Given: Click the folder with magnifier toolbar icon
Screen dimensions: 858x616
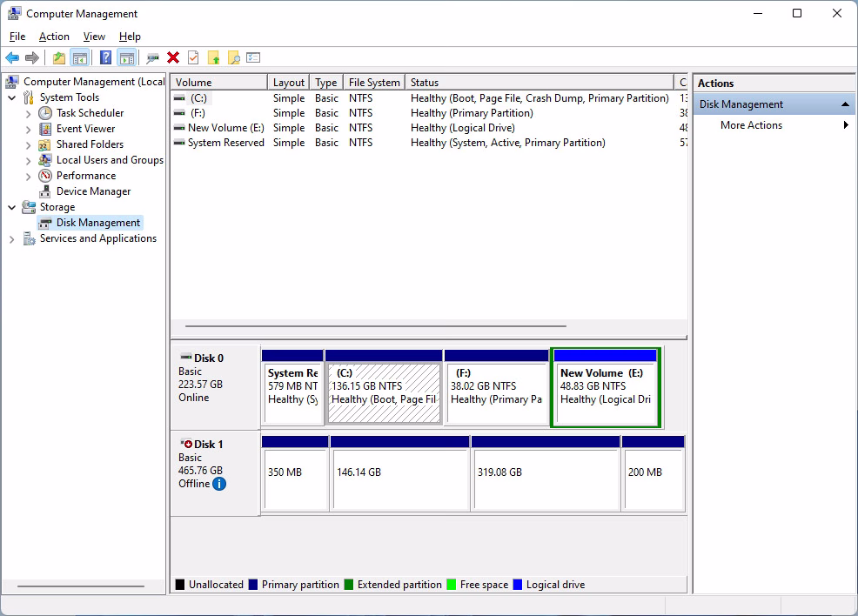Looking at the screenshot, I should (x=234, y=57).
